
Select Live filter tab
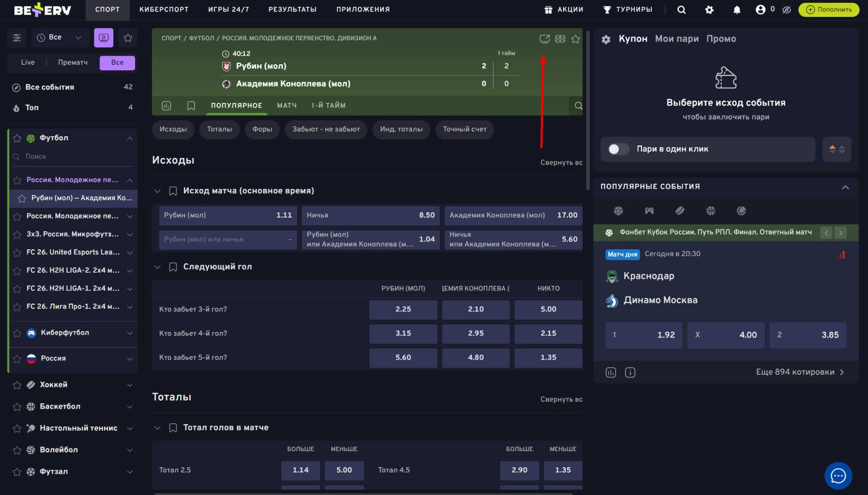pos(28,63)
